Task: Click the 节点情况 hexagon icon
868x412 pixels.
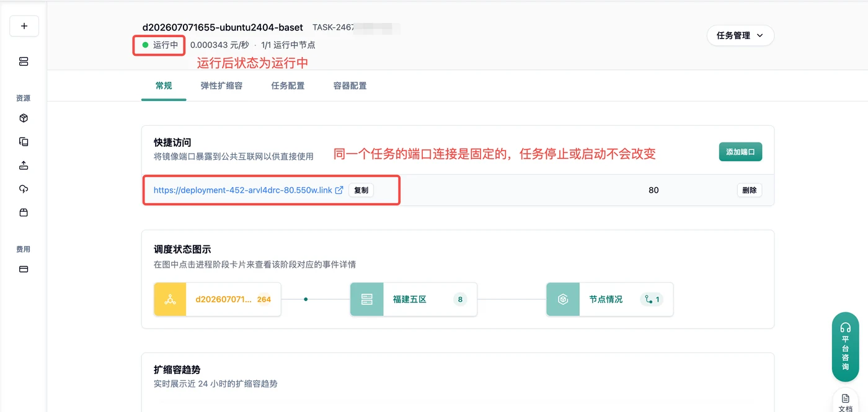Action: [x=563, y=299]
